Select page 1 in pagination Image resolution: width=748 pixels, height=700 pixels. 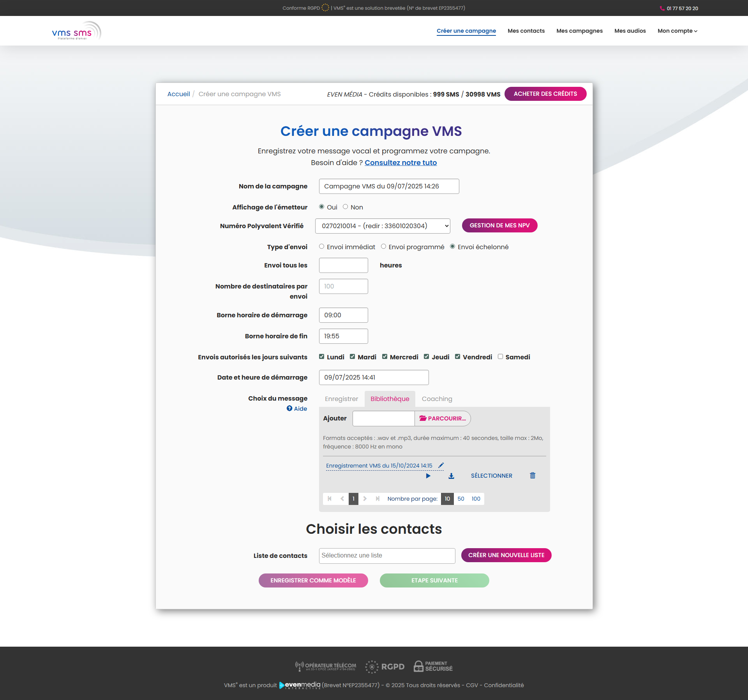tap(353, 499)
